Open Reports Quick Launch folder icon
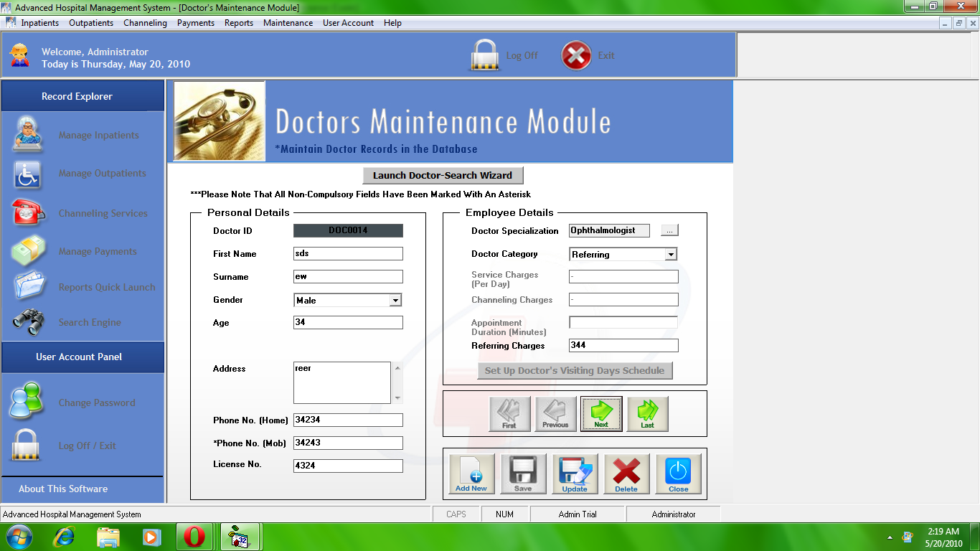Image resolution: width=980 pixels, height=551 pixels. (29, 286)
